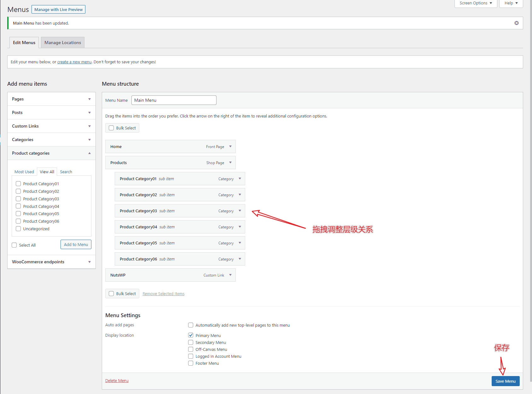Expand the Pages panel

coord(89,99)
